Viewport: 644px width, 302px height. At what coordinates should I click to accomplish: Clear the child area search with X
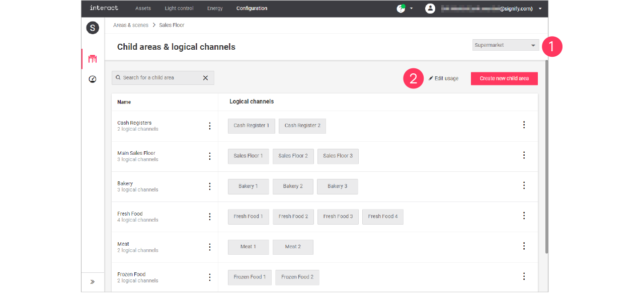(x=205, y=78)
